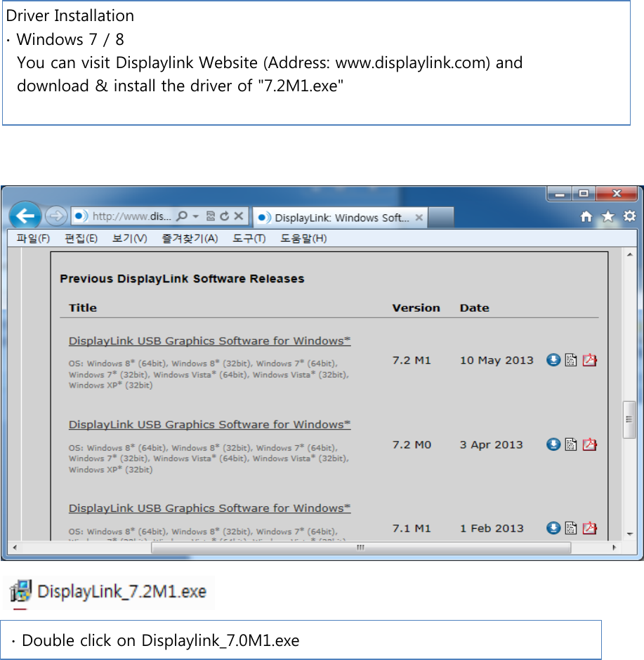644x660 pixels.
Task: Open the address bar dropdown arrow
Action: (196, 216)
